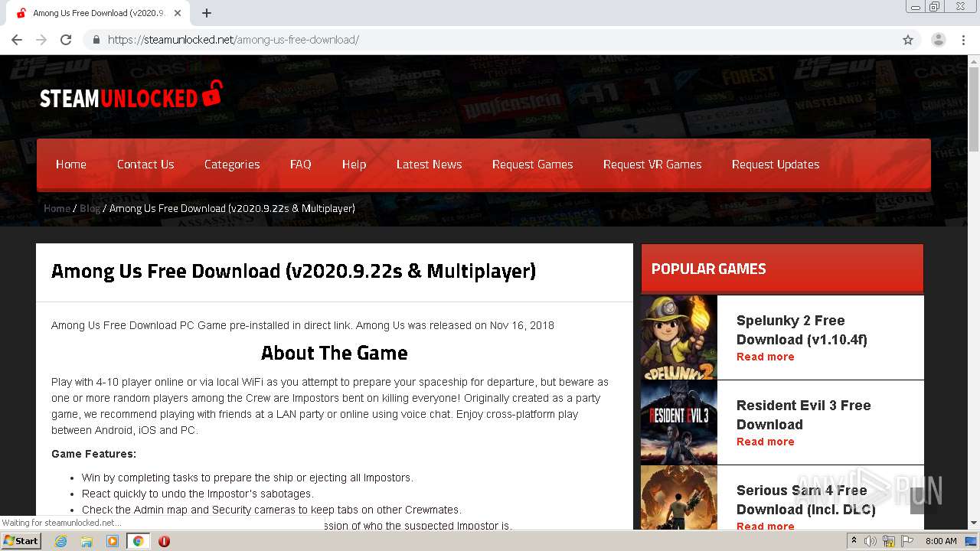The width and height of the screenshot is (980, 551).
Task: Open File Explorer folder in taskbar
Action: [x=87, y=541]
